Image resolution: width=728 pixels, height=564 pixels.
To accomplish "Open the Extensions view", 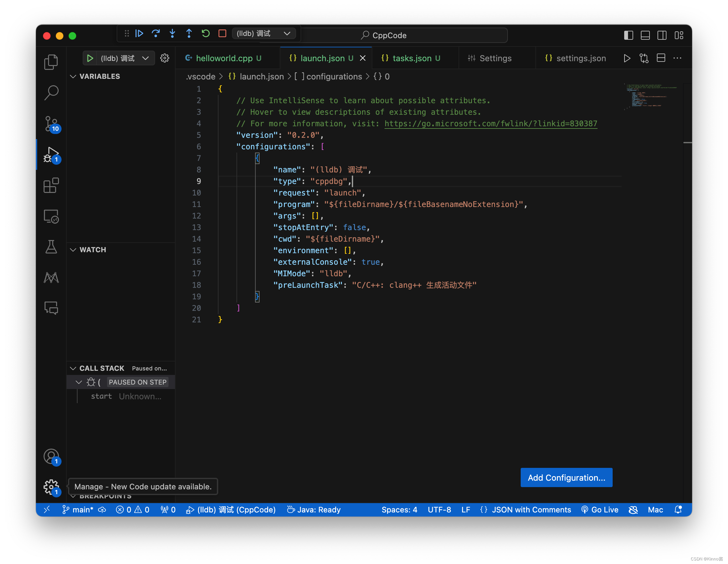I will click(51, 186).
